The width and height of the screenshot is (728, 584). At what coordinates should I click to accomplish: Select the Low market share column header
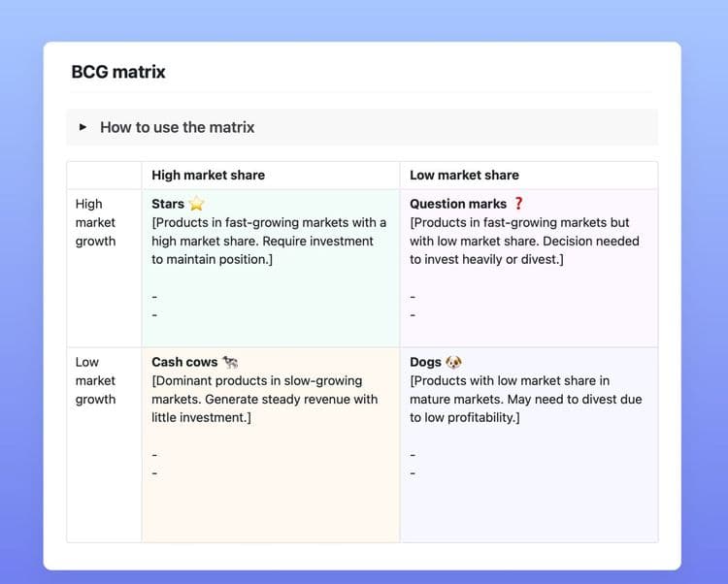tap(464, 176)
